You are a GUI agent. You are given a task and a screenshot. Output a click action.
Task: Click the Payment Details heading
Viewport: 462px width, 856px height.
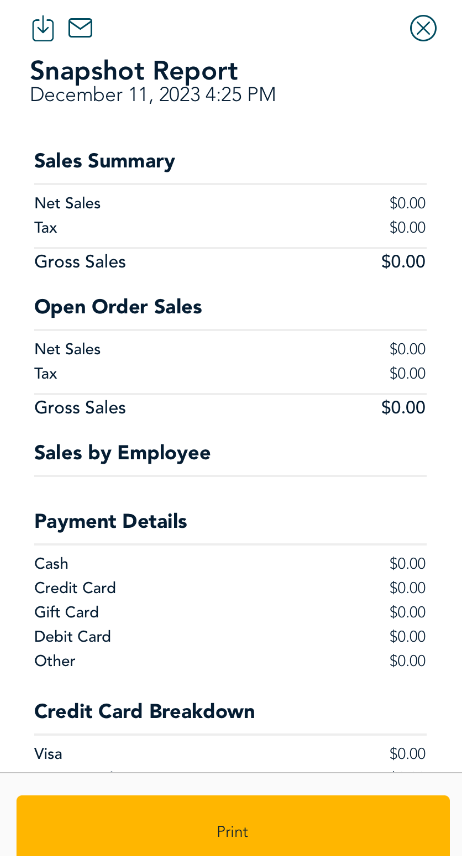[110, 521]
